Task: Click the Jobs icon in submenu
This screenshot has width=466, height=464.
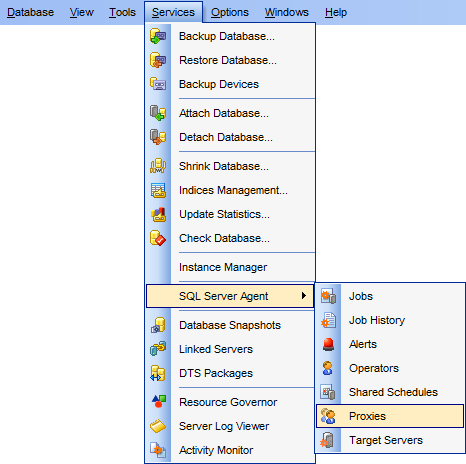Action: [328, 296]
